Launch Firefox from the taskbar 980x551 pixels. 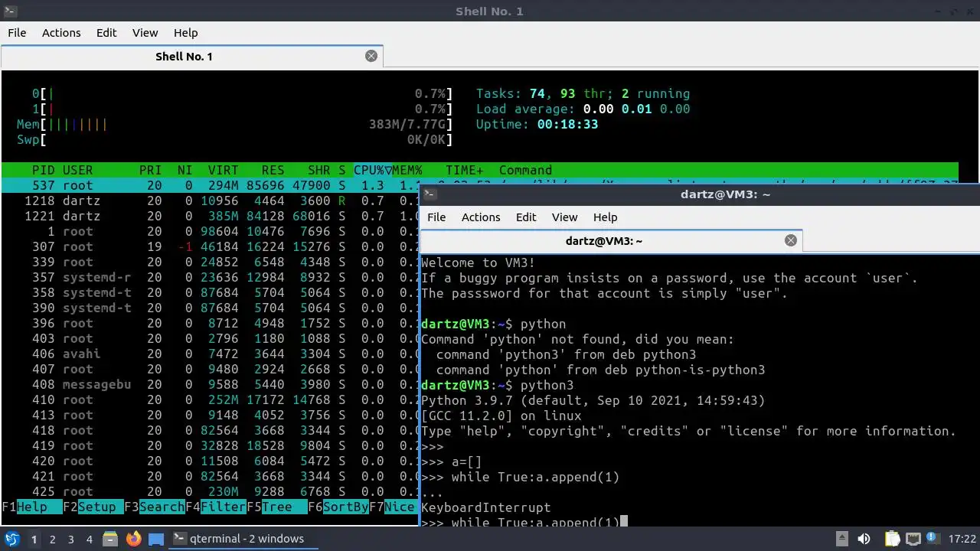click(133, 539)
